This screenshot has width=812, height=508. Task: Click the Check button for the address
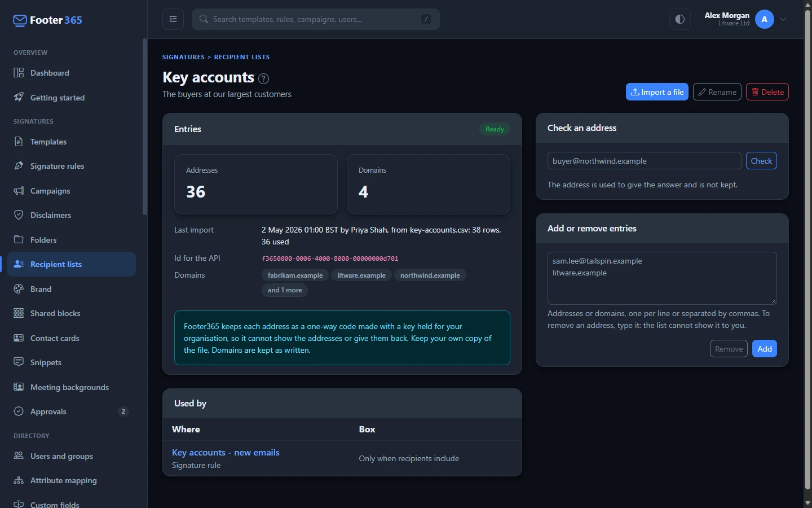coord(761,161)
